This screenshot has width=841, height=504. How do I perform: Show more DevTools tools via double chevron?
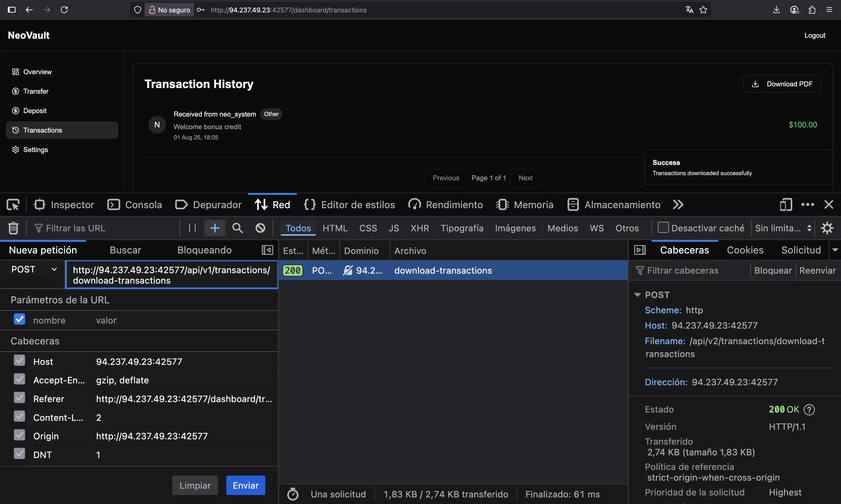(678, 205)
